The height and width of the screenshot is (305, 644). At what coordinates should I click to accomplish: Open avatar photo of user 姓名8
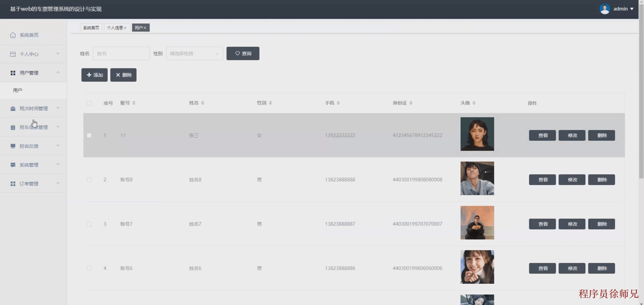coord(477,178)
